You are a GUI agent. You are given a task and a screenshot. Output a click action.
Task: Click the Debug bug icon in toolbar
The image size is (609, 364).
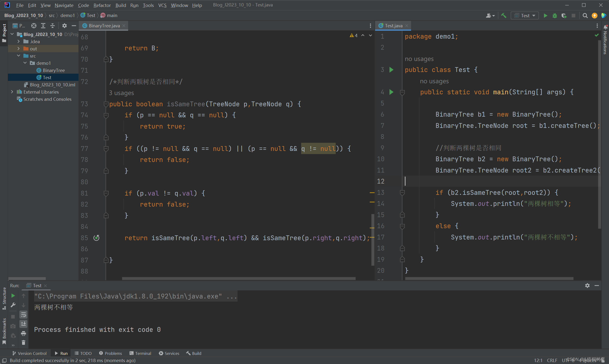(555, 16)
